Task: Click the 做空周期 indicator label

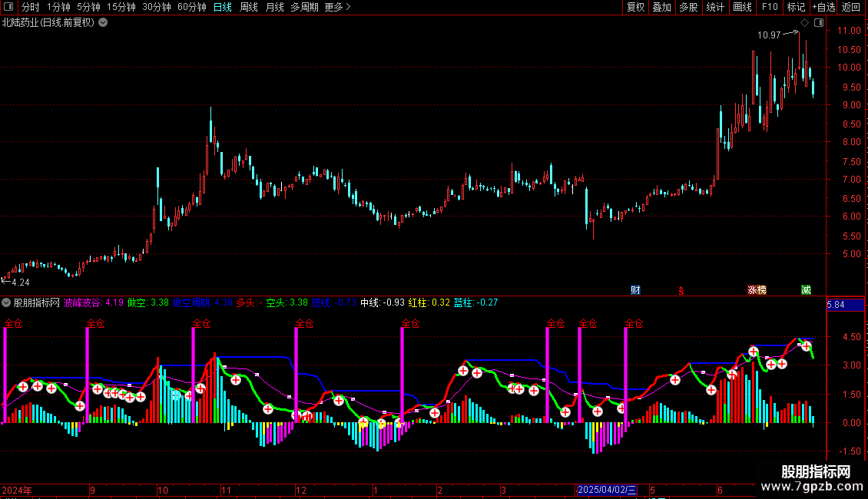Action: click(203, 302)
